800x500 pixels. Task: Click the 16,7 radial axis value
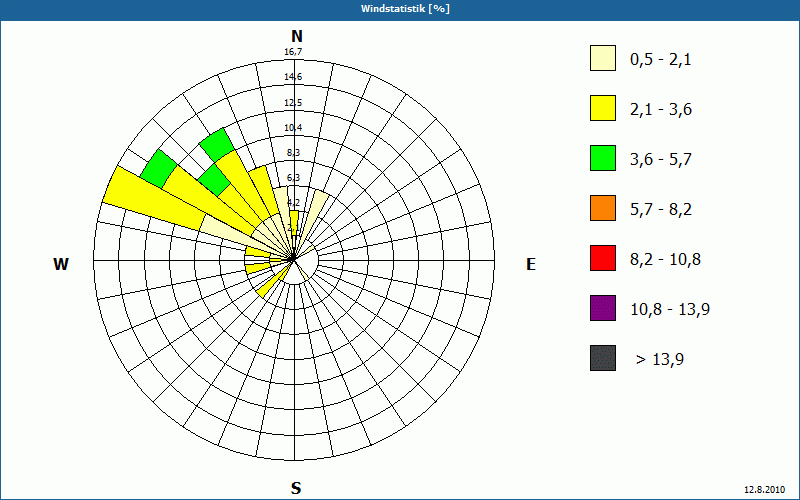coord(293,52)
